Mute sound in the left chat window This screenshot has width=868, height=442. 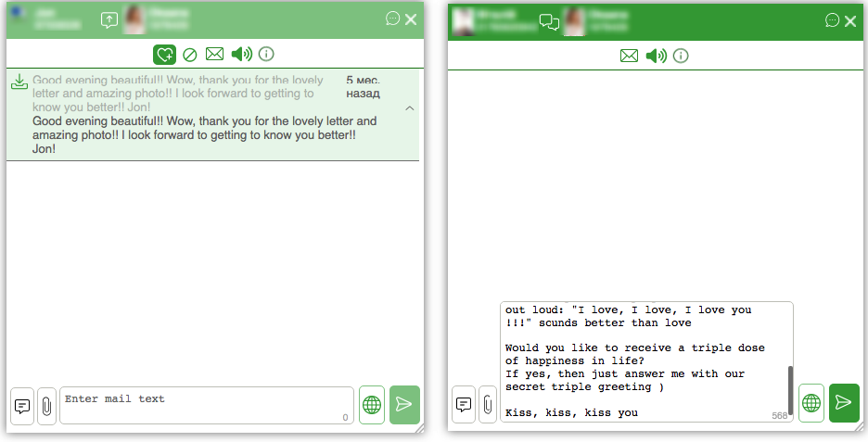pyautogui.click(x=242, y=54)
